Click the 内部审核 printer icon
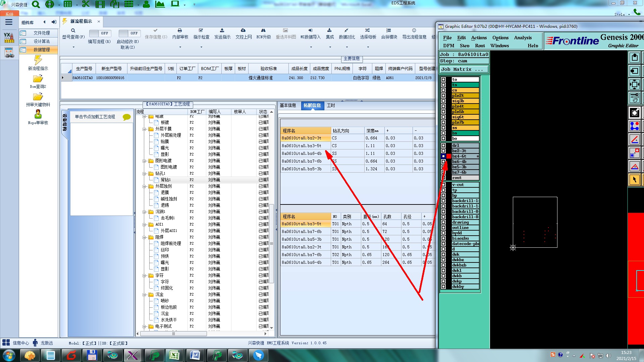The image size is (644, 362). [x=180, y=31]
